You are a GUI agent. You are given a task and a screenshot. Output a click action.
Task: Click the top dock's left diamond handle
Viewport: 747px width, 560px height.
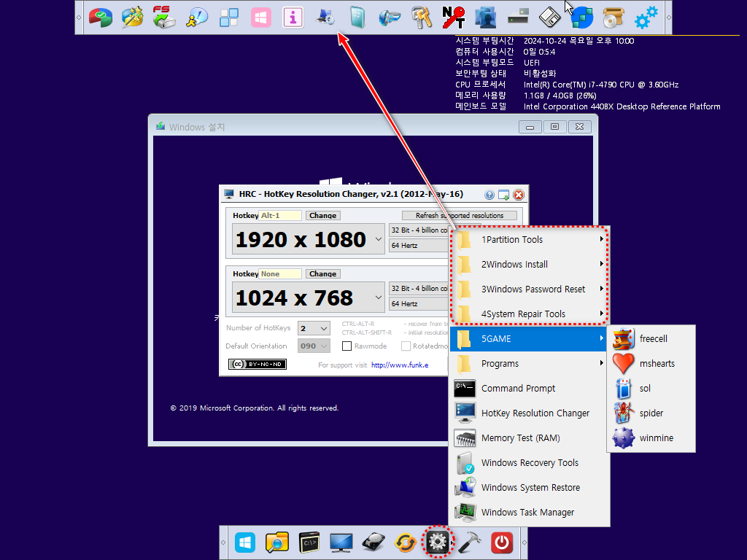tap(79, 17)
